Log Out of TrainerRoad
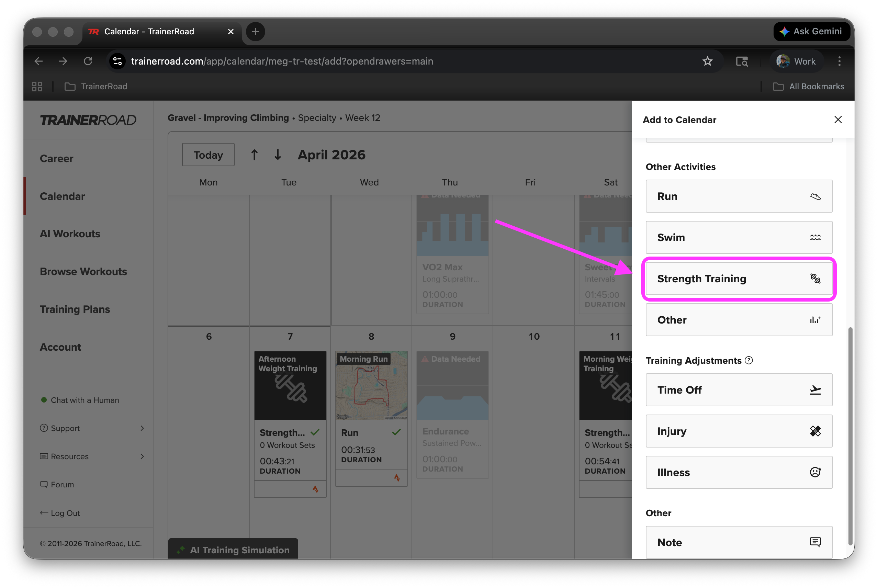The image size is (878, 588). coord(60,513)
